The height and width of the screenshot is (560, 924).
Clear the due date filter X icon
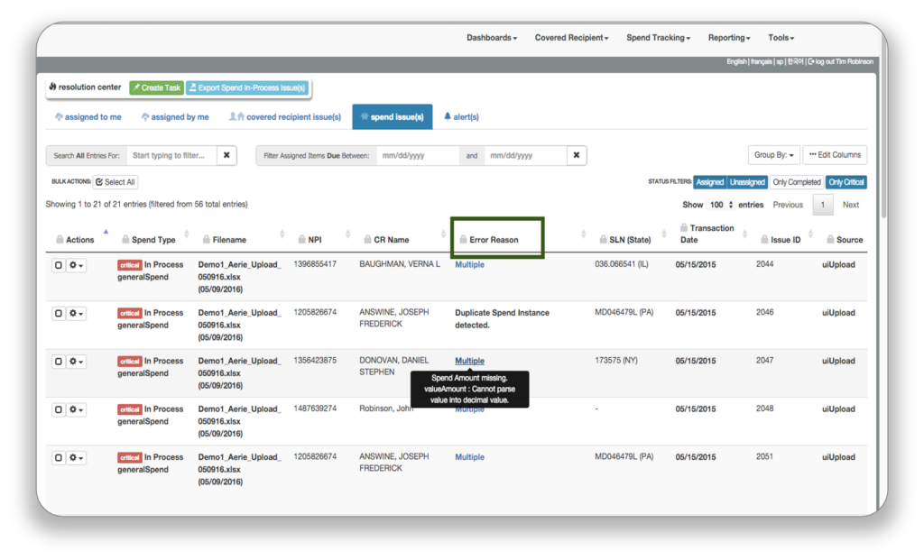click(577, 155)
